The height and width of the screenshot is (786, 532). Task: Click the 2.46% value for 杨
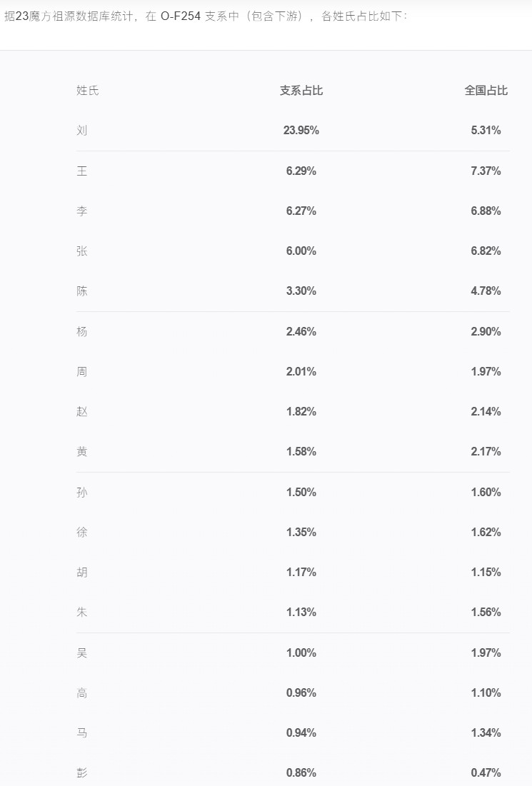[x=301, y=331]
